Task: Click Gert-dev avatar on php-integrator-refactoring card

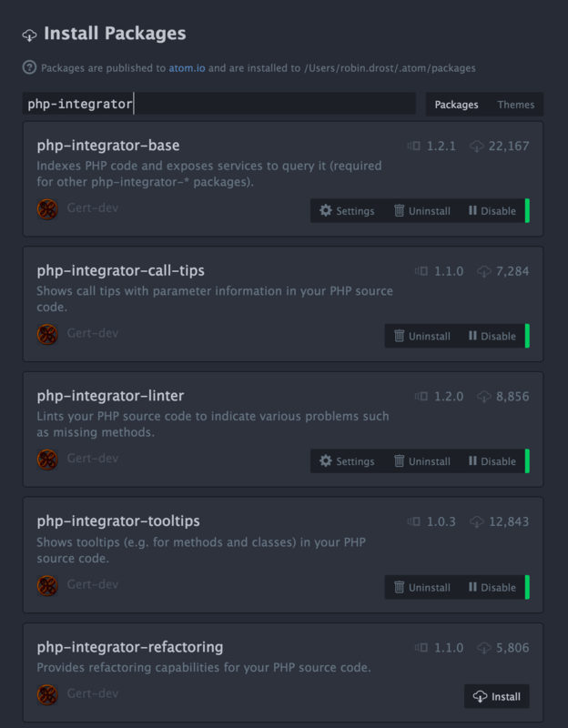Action: click(47, 694)
